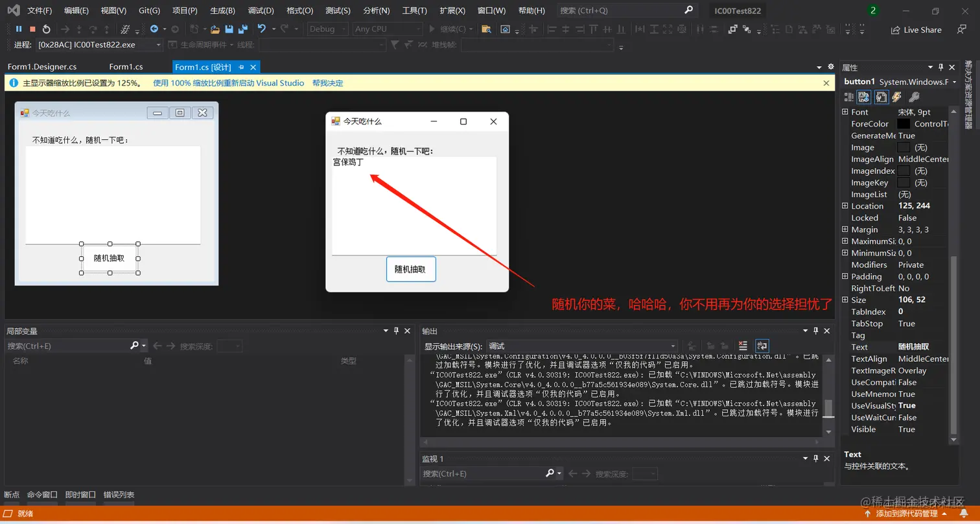Switch to the Form1.cs code tab
This screenshot has width=980, height=524.
(126, 67)
